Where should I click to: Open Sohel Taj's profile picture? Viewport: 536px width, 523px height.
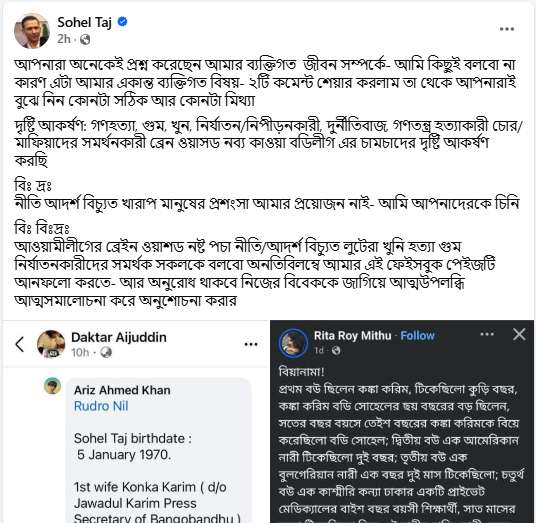32,31
